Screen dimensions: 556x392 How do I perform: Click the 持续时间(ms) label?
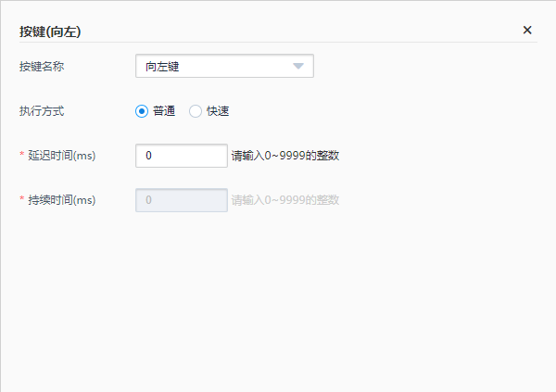pos(62,200)
